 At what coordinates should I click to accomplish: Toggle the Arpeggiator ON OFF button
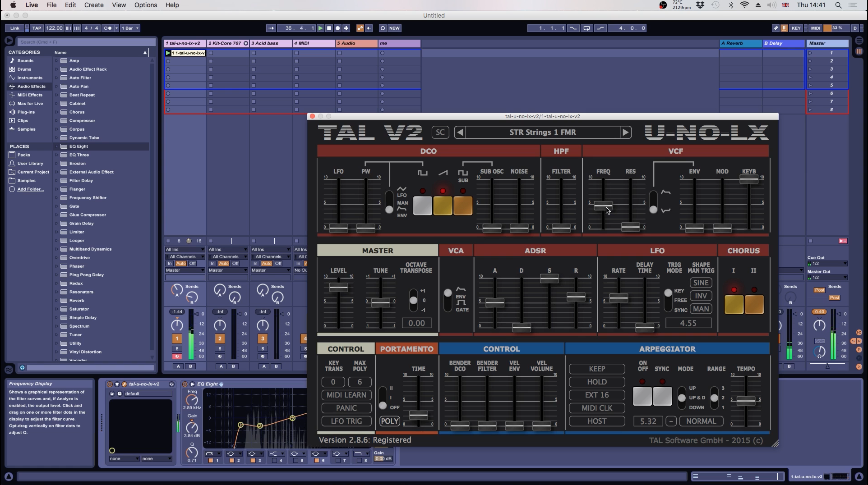coord(642,396)
